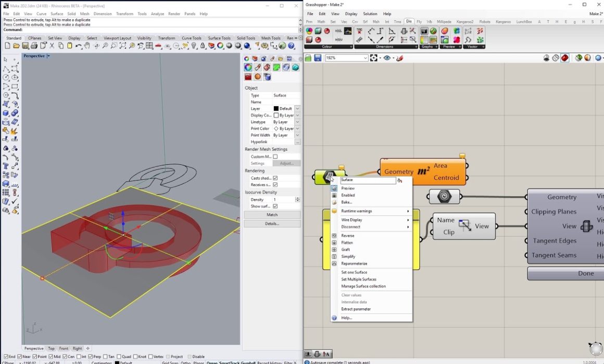Toggle the Near osnap checkbox

tap(20, 357)
